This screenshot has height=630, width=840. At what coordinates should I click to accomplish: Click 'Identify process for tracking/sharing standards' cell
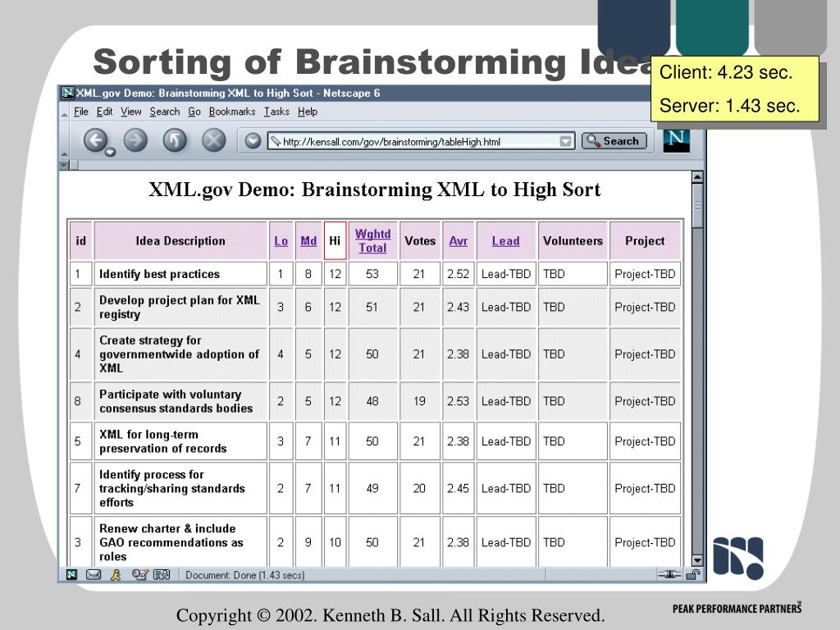[180, 488]
